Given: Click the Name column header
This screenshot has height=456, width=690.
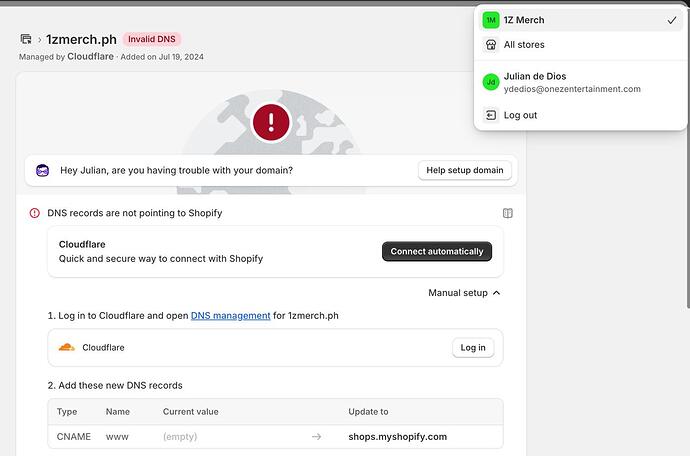Looking at the screenshot, I should click(x=117, y=412).
